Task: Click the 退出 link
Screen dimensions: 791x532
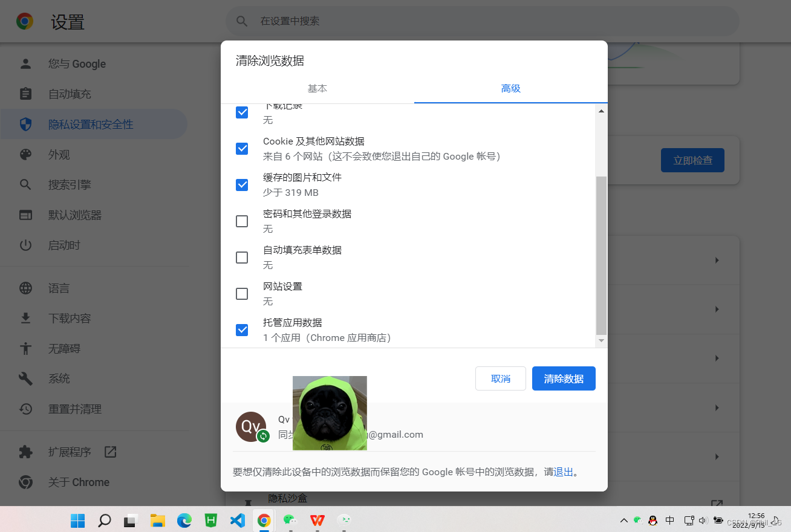Action: tap(564, 472)
